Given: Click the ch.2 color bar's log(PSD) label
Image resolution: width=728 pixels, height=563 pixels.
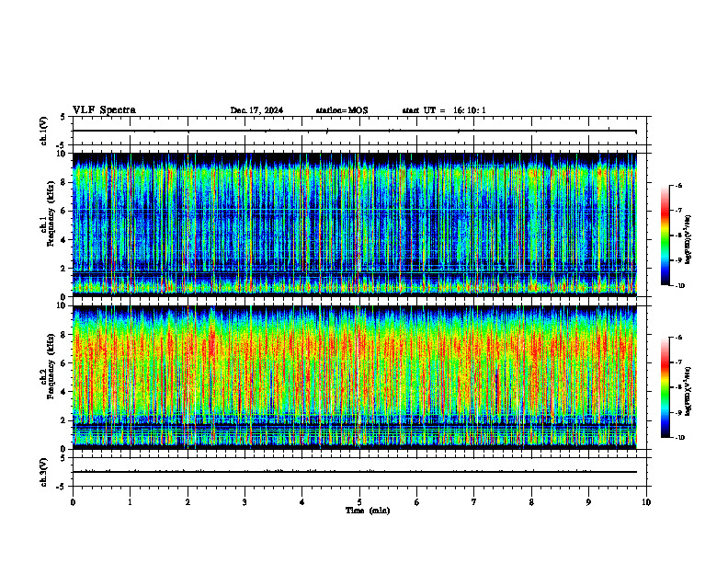Looking at the screenshot, I should tap(688, 391).
